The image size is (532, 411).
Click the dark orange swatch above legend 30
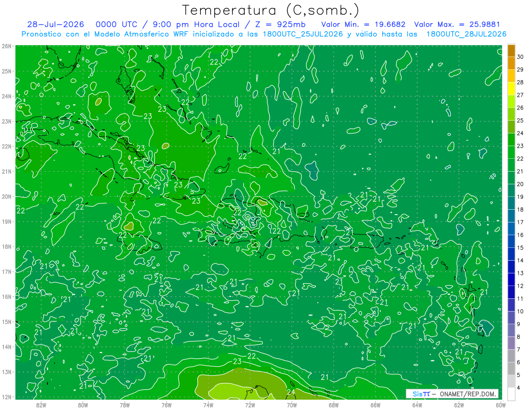[511, 51]
